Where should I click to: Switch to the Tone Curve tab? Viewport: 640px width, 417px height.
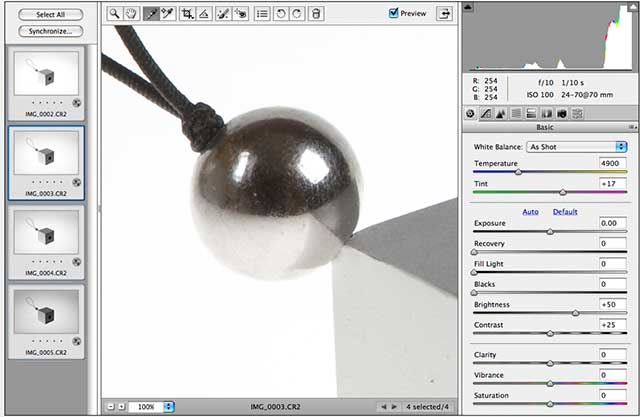click(486, 113)
